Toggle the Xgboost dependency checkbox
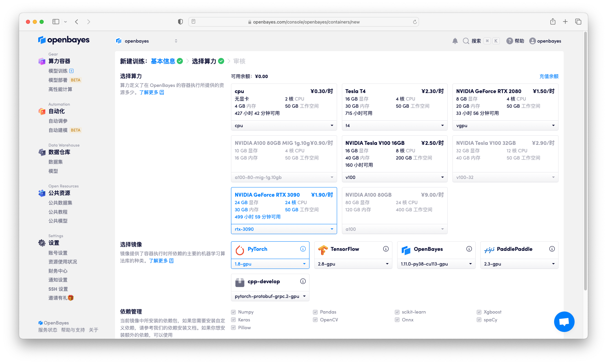The height and width of the screenshot is (364, 607). pos(479,312)
